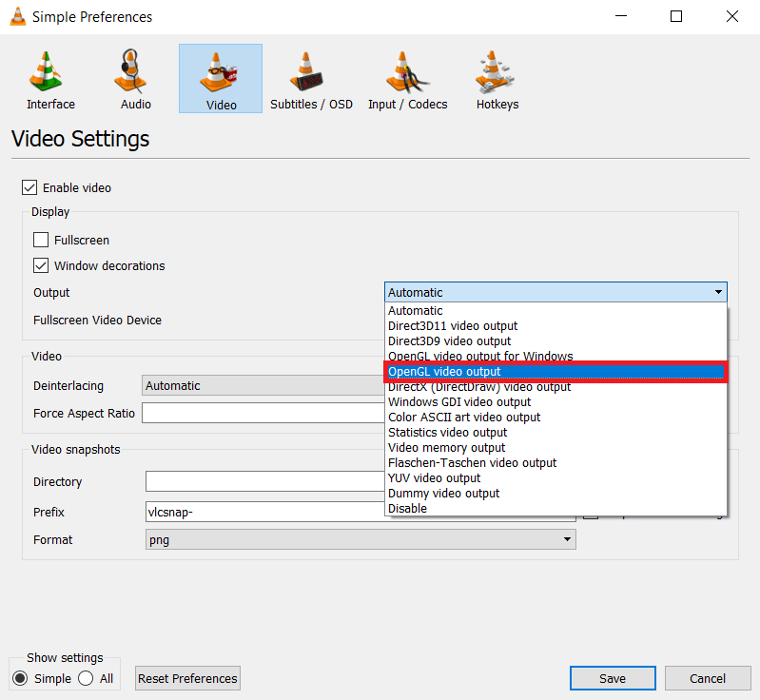Uncheck Window decorations checkbox
Screen dimensions: 760x700
(41, 265)
